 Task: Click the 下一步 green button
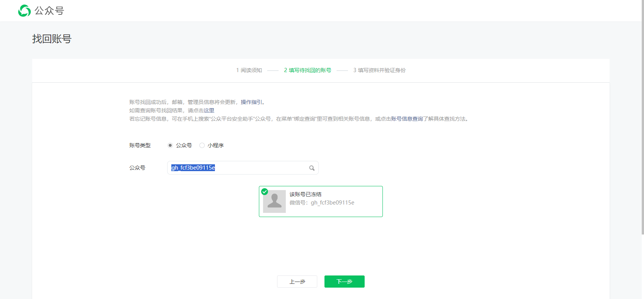345,282
